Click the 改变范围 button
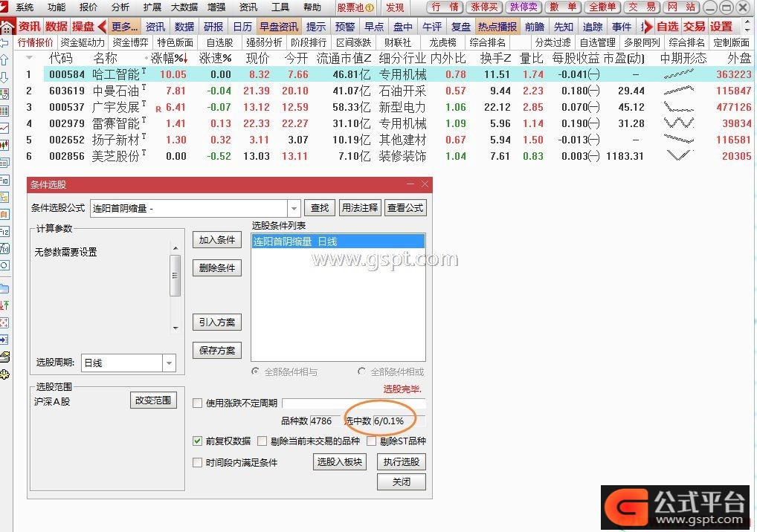Screen dimensions: 757x532 click(x=153, y=400)
